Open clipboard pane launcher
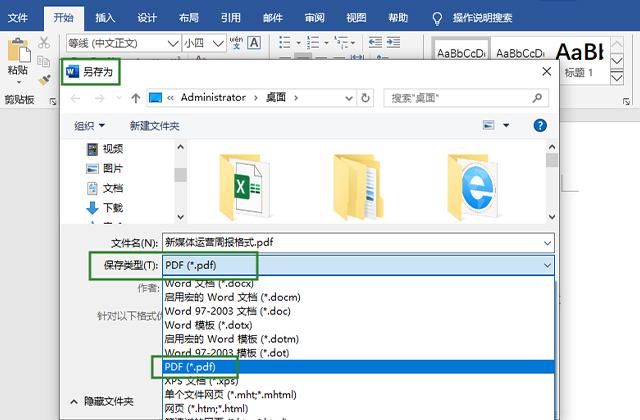This screenshot has width=640, height=420. tap(53, 101)
